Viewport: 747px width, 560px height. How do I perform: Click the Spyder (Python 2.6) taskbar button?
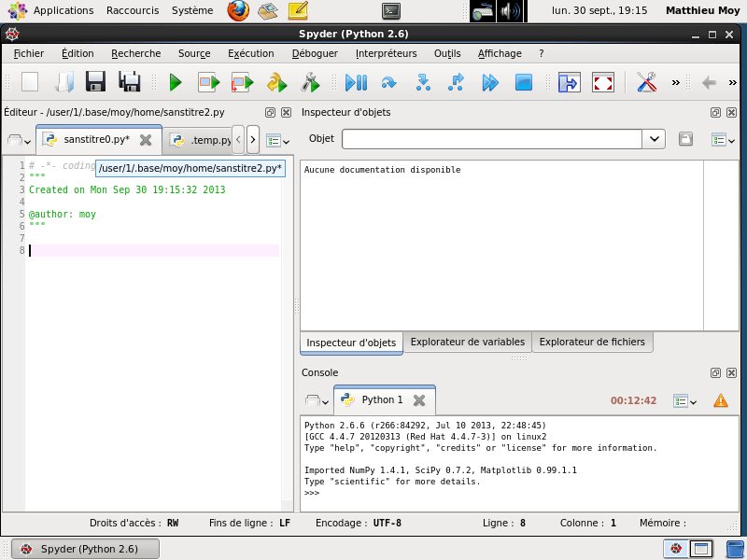tap(85, 549)
